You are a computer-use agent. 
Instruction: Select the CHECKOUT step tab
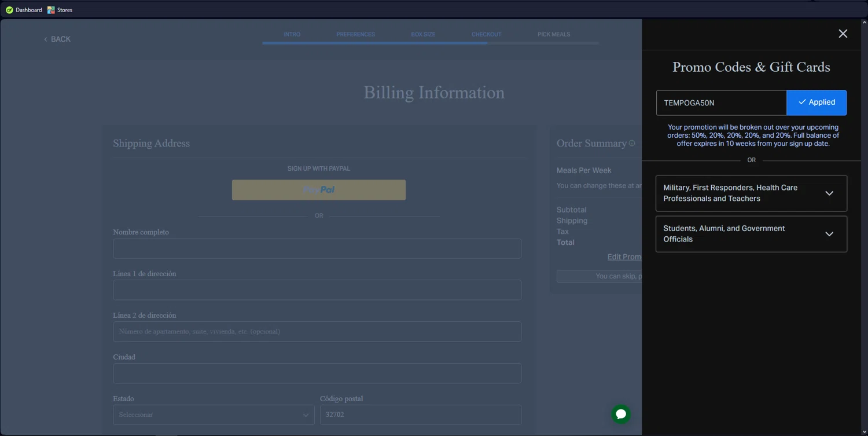click(x=486, y=35)
